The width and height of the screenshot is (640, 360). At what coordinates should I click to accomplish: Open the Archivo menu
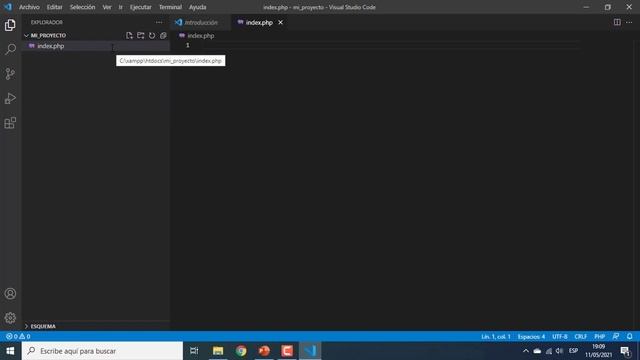coord(29,7)
